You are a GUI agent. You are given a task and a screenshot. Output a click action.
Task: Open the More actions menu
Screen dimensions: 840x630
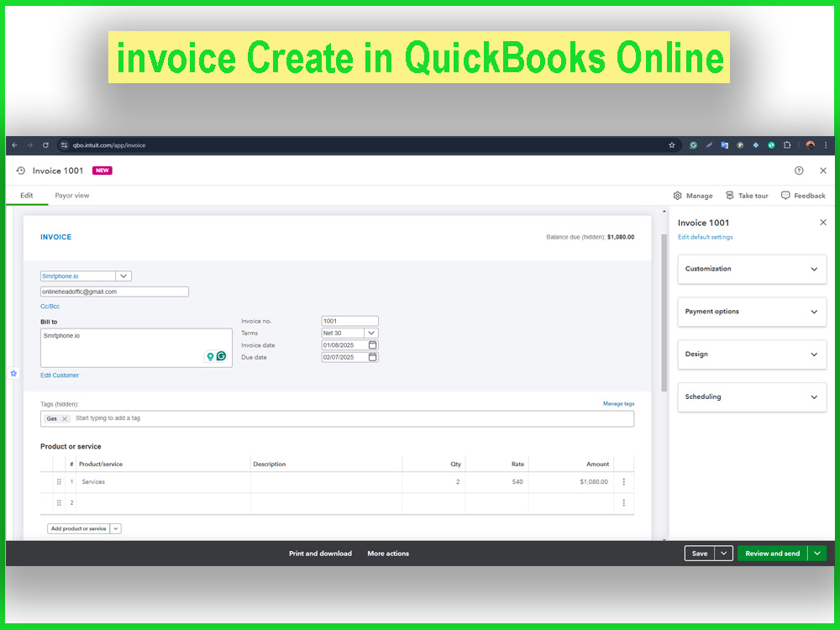click(388, 554)
